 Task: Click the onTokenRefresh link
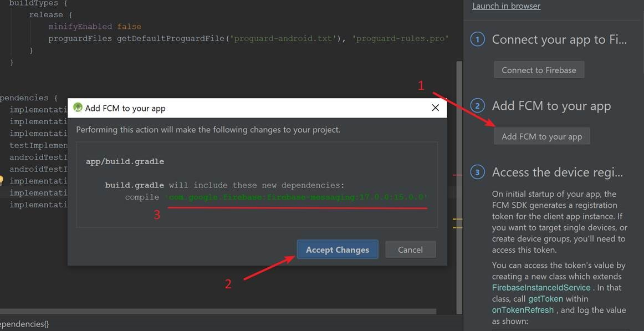click(523, 309)
